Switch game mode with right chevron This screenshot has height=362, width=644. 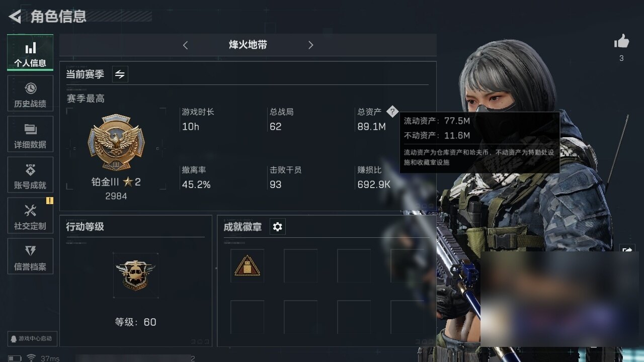(x=310, y=45)
